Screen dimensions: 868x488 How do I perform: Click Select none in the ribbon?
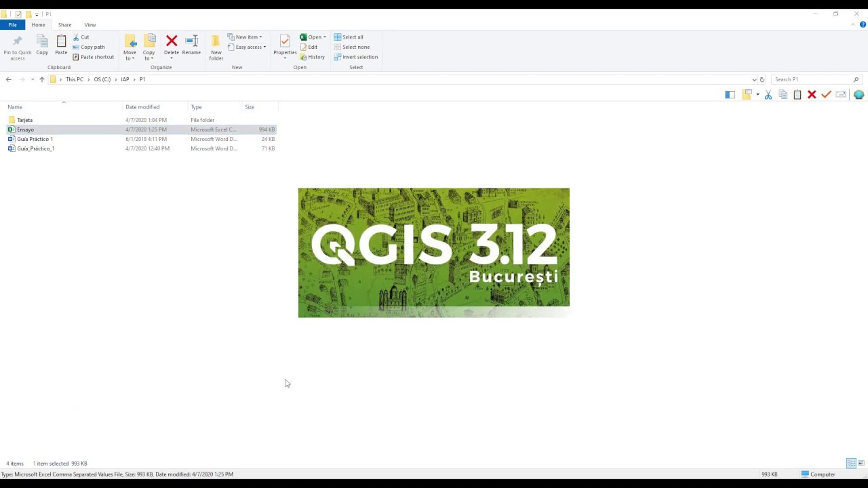pyautogui.click(x=352, y=47)
